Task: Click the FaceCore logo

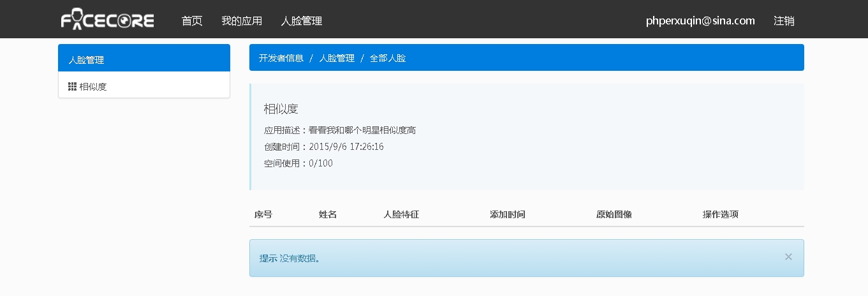Action: point(107,20)
